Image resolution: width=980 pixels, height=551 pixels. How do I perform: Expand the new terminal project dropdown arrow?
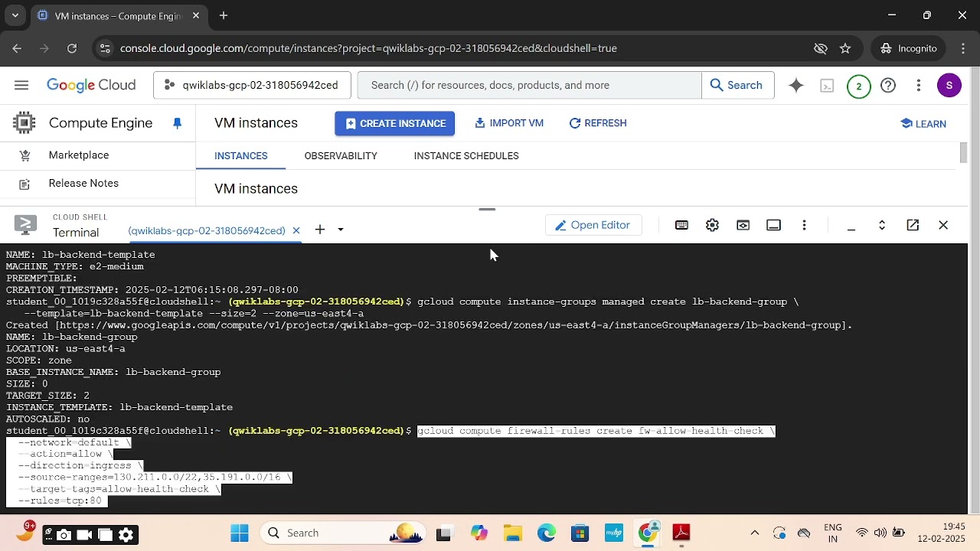[341, 230]
